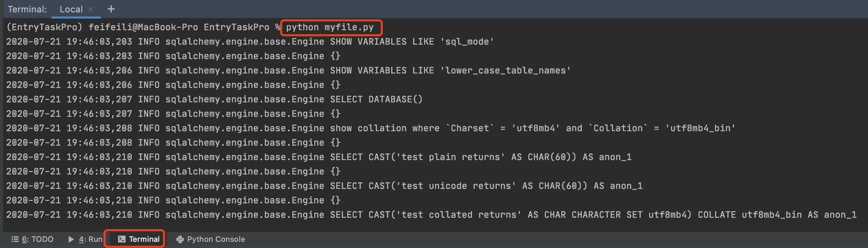Image resolution: width=868 pixels, height=248 pixels.
Task: Click the blue underline under the Local tab
Action: [x=76, y=18]
